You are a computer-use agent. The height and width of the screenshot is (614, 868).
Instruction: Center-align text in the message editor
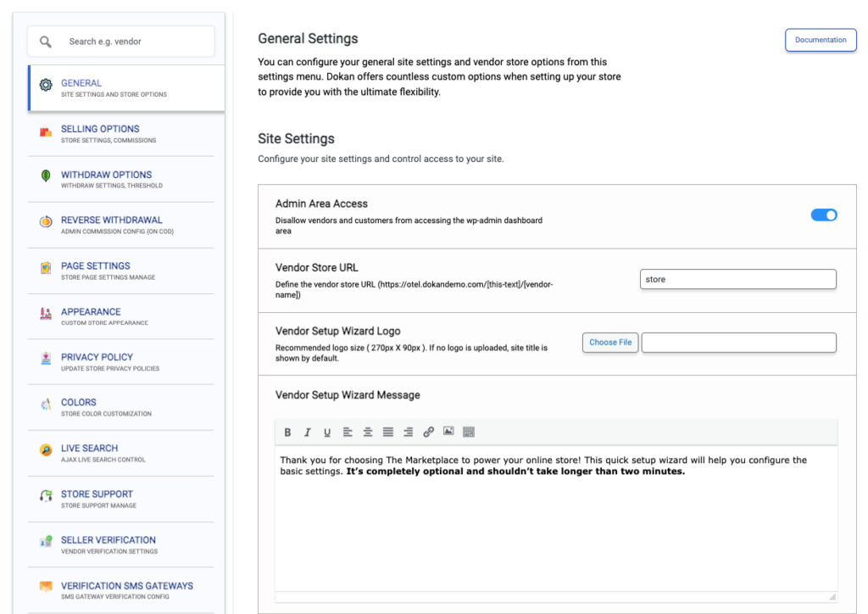pyautogui.click(x=368, y=433)
